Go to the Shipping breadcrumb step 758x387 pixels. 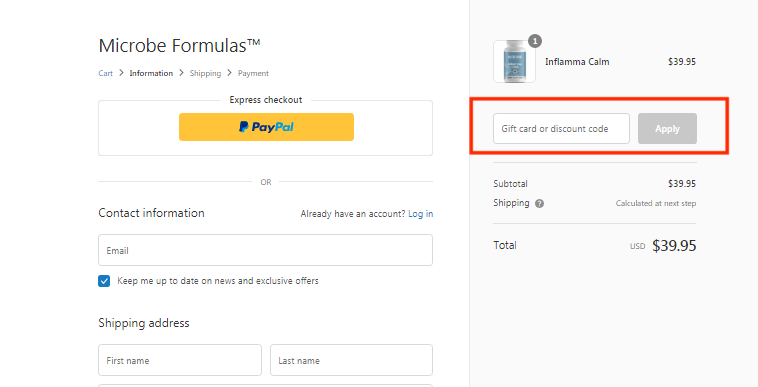(205, 73)
